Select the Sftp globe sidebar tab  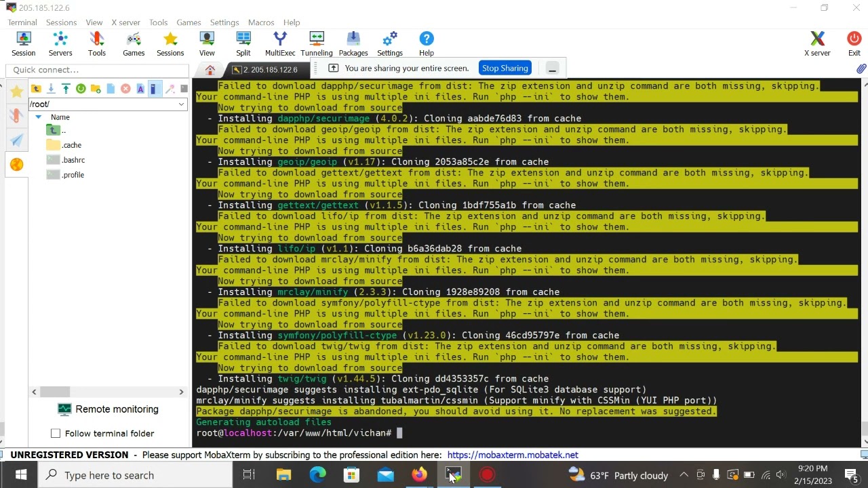[17, 164]
